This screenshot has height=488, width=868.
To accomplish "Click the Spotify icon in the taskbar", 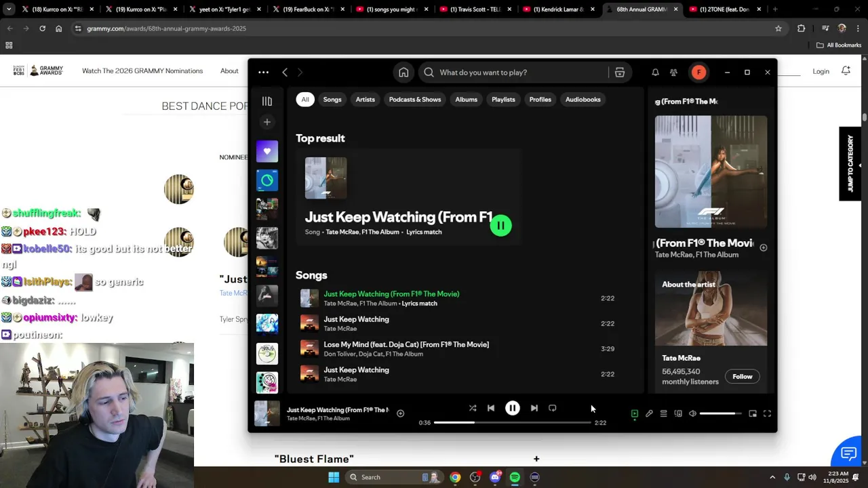I will [x=515, y=477].
